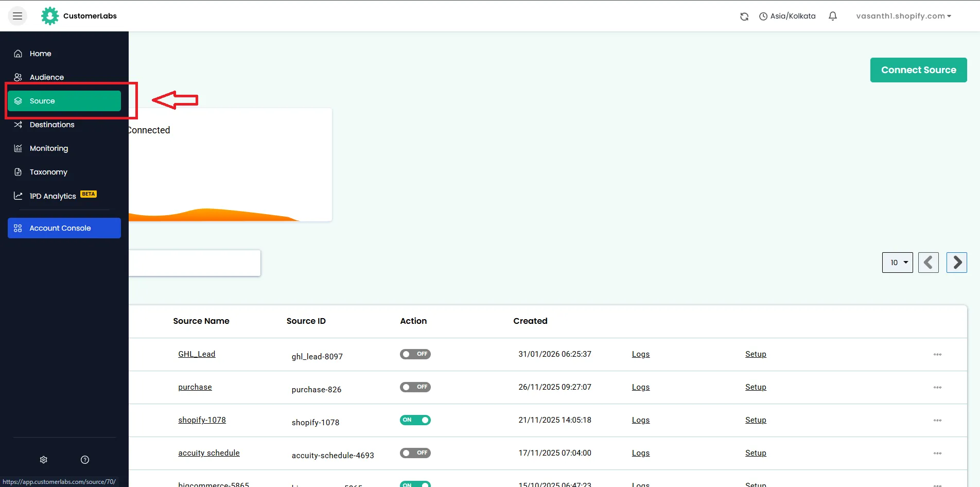Open Logs for accuity schedule
Viewport: 980px width, 487px height.
click(x=641, y=453)
